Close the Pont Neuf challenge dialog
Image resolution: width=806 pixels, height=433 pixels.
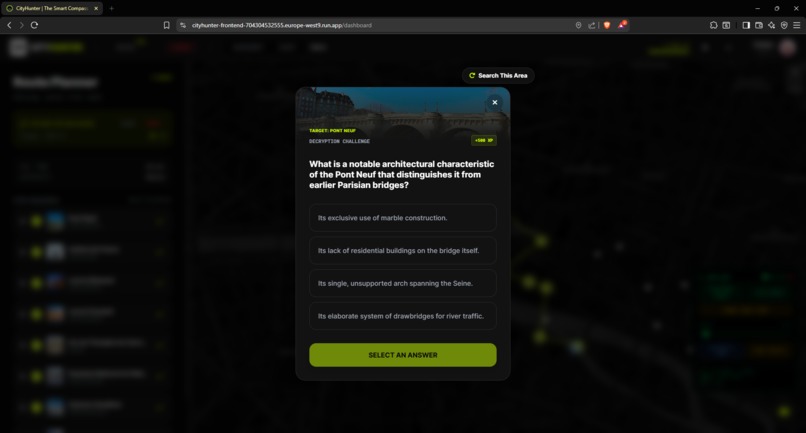pyautogui.click(x=494, y=102)
